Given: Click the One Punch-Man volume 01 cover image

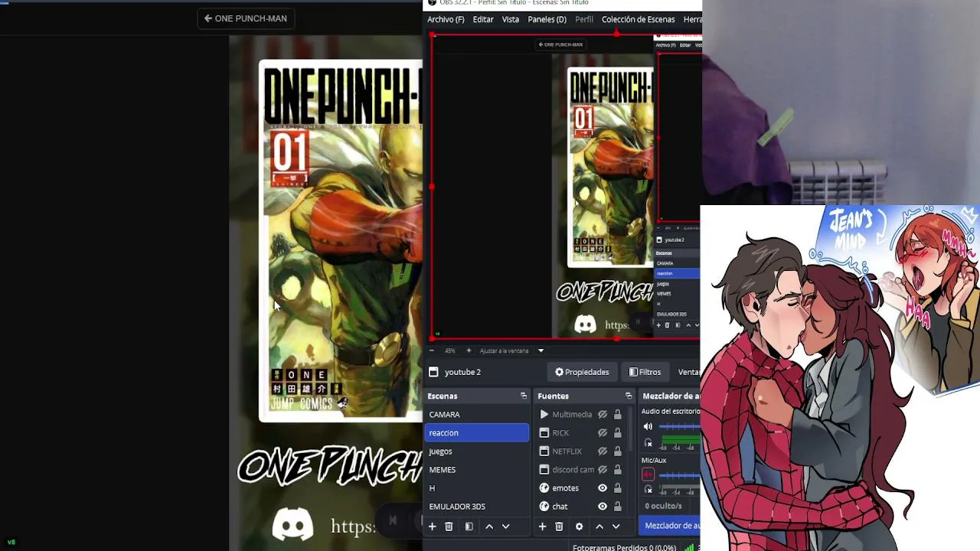Looking at the screenshot, I should tap(341, 240).
